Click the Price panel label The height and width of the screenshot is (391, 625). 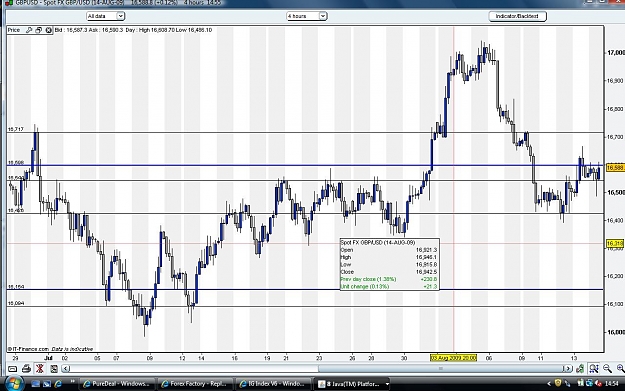click(14, 30)
